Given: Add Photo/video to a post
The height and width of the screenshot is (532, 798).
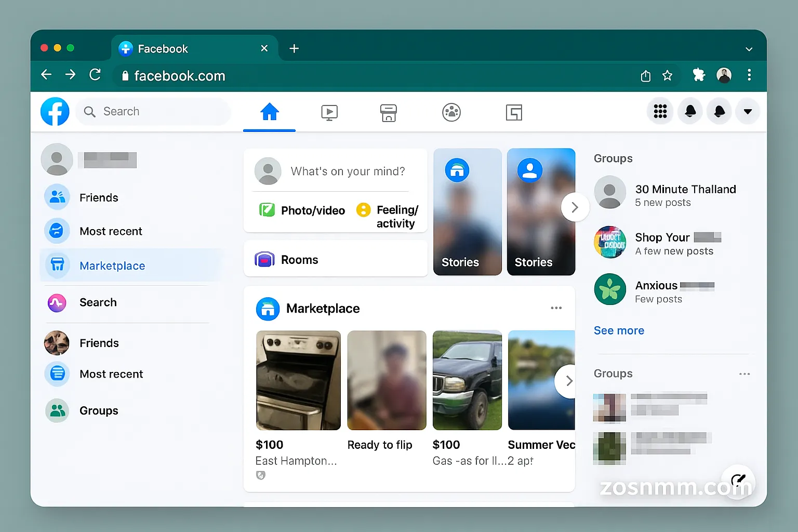Looking at the screenshot, I should tap(302, 210).
